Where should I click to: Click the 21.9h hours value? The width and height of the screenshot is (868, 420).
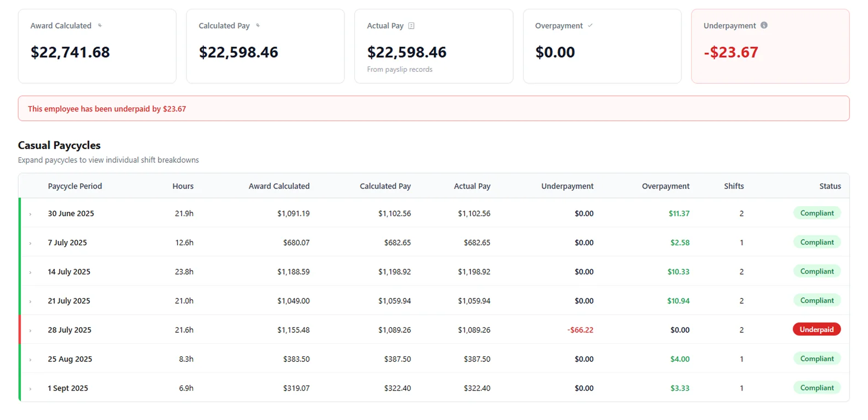184,214
